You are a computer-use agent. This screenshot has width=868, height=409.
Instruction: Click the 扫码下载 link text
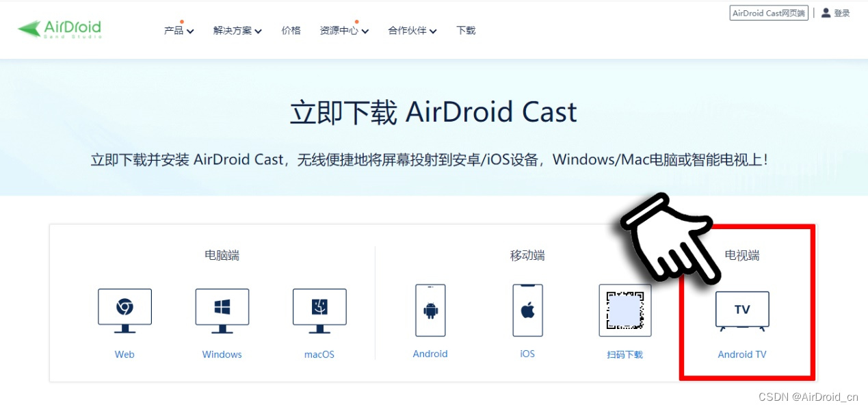point(625,354)
